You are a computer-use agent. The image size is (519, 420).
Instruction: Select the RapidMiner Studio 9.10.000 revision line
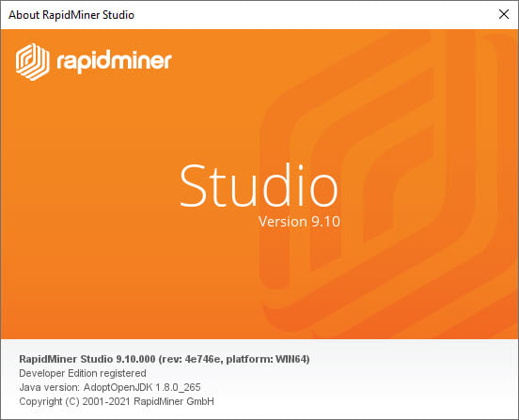(165, 359)
